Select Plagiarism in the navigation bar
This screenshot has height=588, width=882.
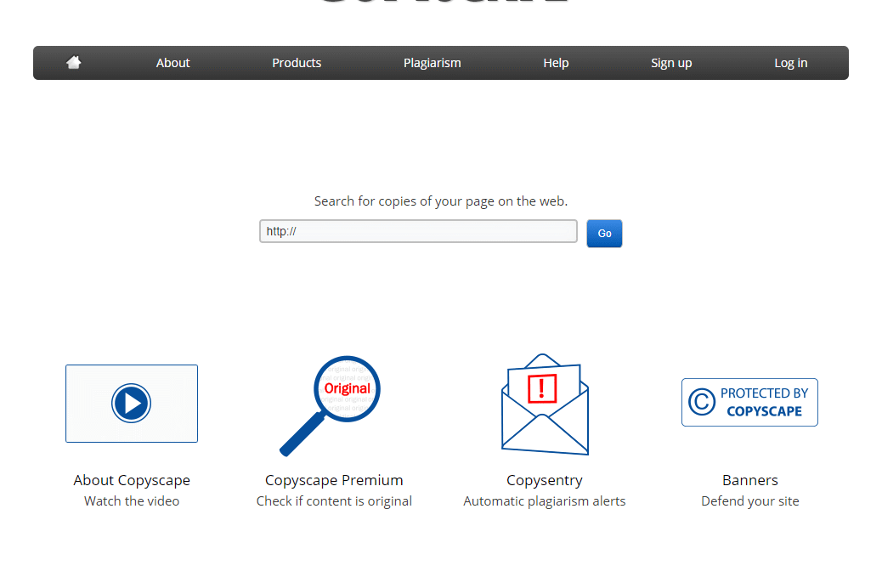coord(432,63)
